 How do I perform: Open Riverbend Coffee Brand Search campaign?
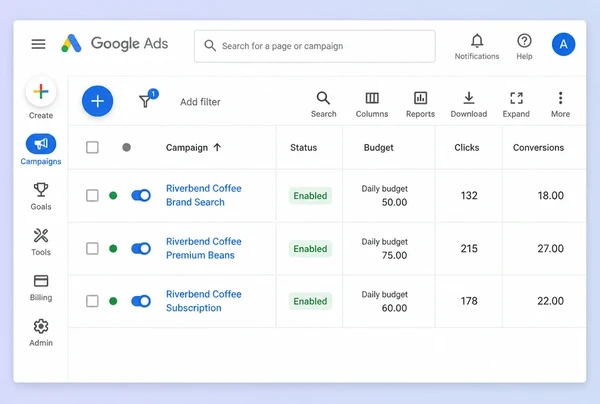pos(204,195)
